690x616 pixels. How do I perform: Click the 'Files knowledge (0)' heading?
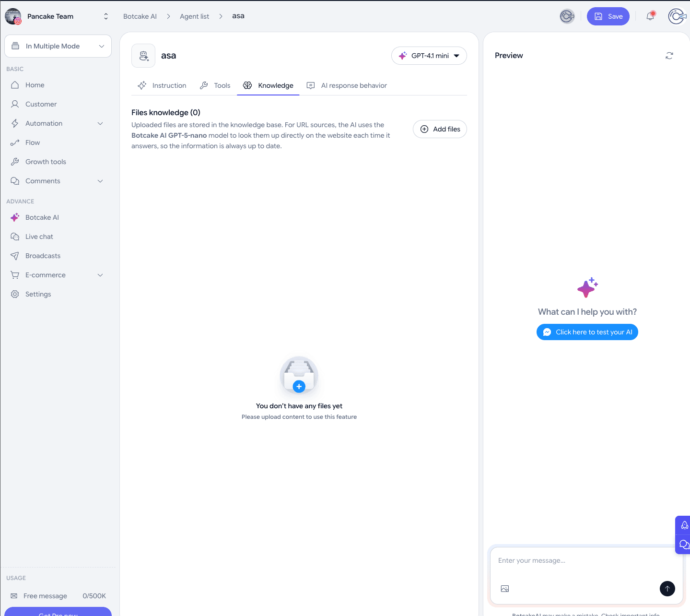(166, 112)
